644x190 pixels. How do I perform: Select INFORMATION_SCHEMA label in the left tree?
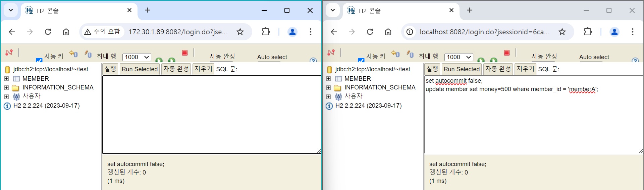point(58,87)
